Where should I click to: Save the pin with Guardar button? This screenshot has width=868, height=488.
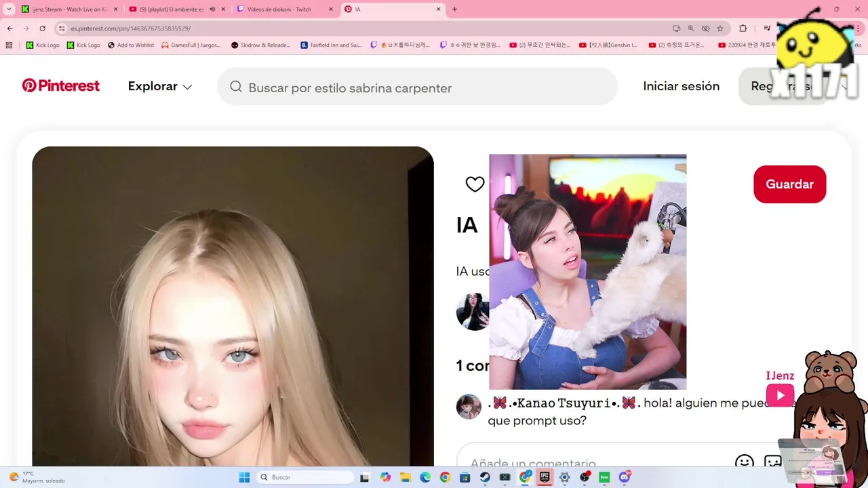click(789, 184)
